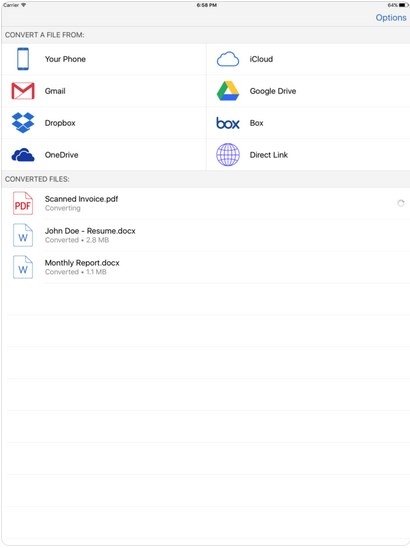
Task: Tap the iCloud cloud icon
Action: [x=228, y=59]
